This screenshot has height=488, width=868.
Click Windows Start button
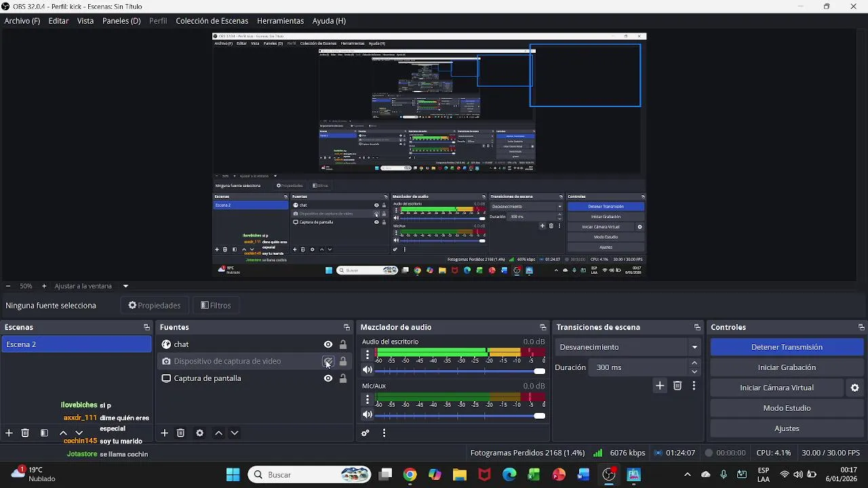[233, 474]
